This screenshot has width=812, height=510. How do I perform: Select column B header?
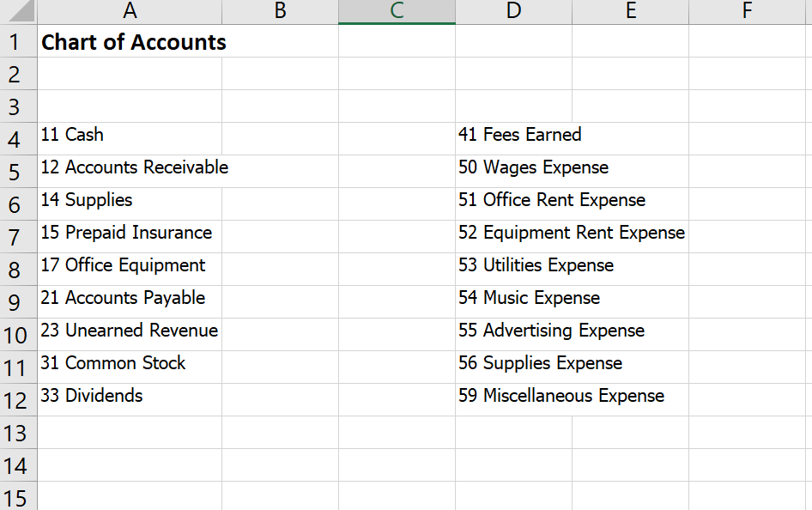point(280,11)
